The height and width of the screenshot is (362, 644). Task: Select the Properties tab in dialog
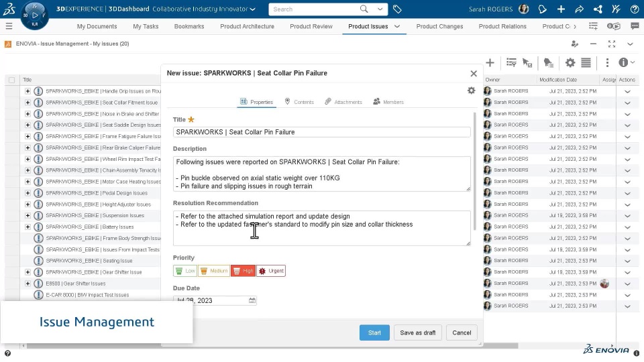(257, 102)
